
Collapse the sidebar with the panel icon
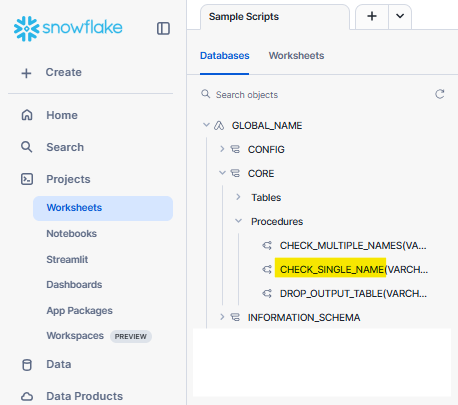point(163,29)
